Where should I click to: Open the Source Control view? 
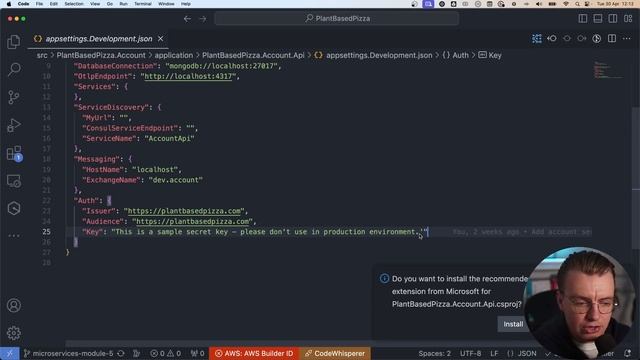click(x=14, y=97)
